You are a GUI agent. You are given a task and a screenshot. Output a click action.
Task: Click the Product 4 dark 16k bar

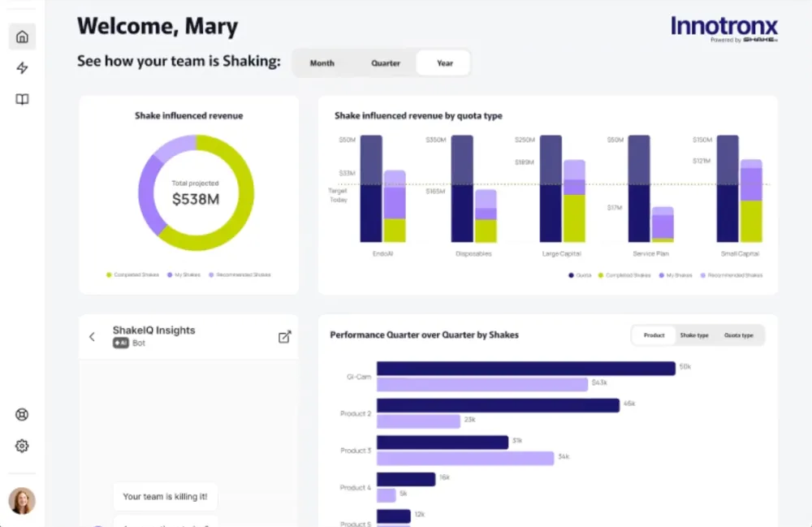point(406,479)
